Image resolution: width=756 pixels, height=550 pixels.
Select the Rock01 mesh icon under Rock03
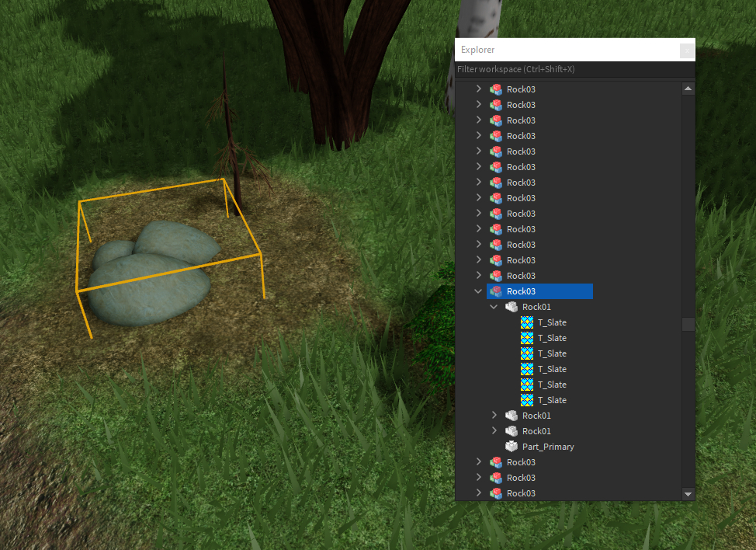coord(512,307)
